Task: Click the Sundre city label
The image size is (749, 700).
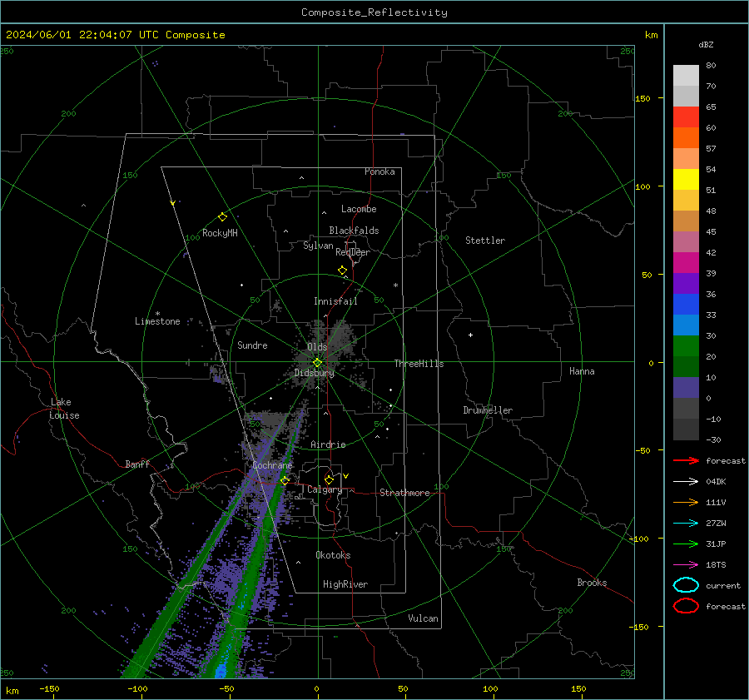Action: tap(252, 345)
